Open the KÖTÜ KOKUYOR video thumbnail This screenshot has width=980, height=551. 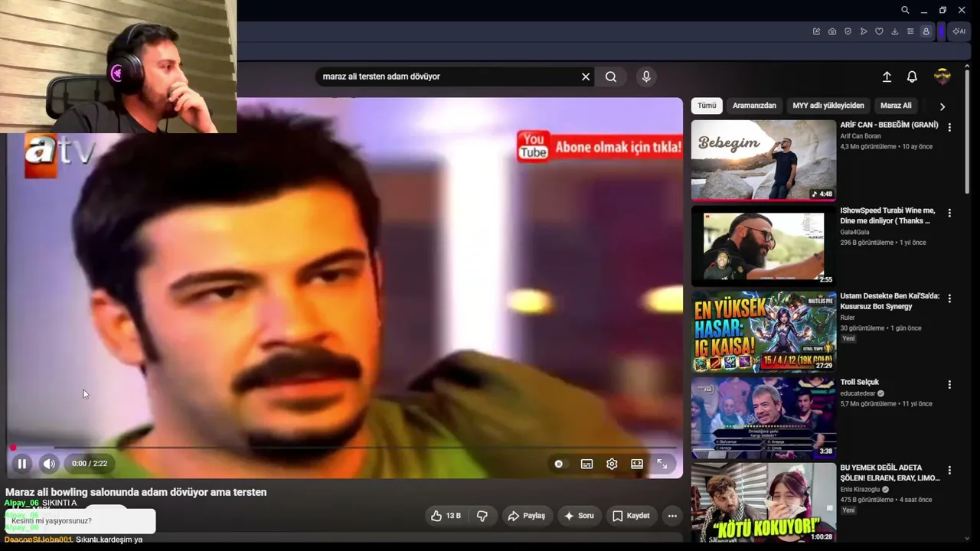pyautogui.click(x=763, y=502)
